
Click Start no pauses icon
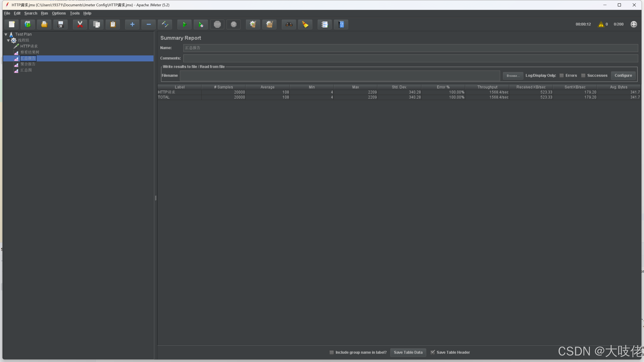coord(201,24)
